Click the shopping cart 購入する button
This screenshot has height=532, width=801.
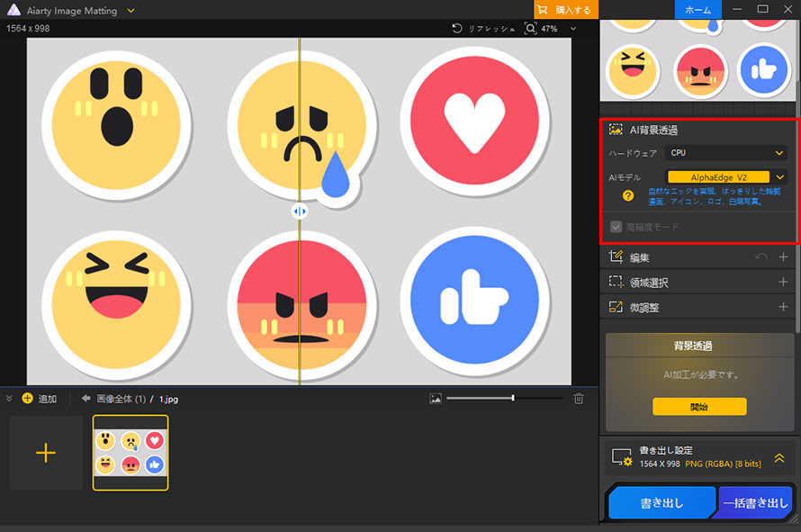[x=566, y=10]
